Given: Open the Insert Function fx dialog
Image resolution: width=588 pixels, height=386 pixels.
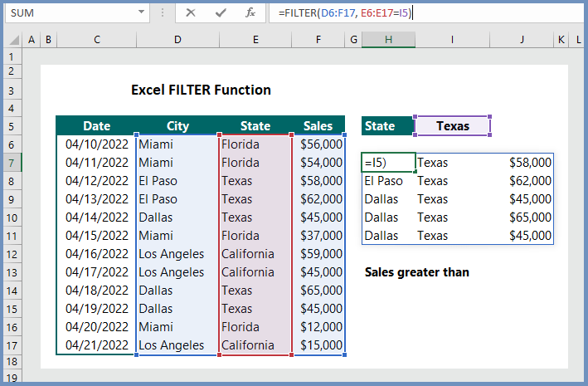Looking at the screenshot, I should pyautogui.click(x=250, y=12).
